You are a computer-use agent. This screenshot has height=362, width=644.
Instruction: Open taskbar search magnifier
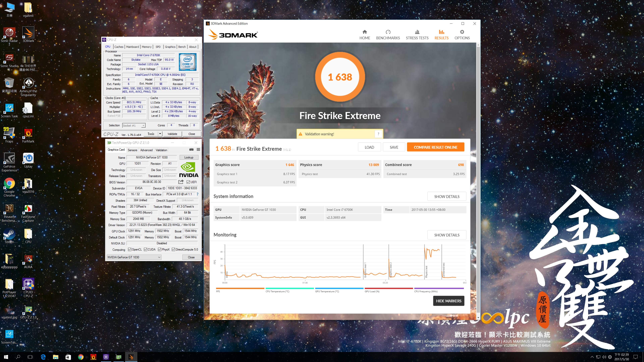(18, 357)
